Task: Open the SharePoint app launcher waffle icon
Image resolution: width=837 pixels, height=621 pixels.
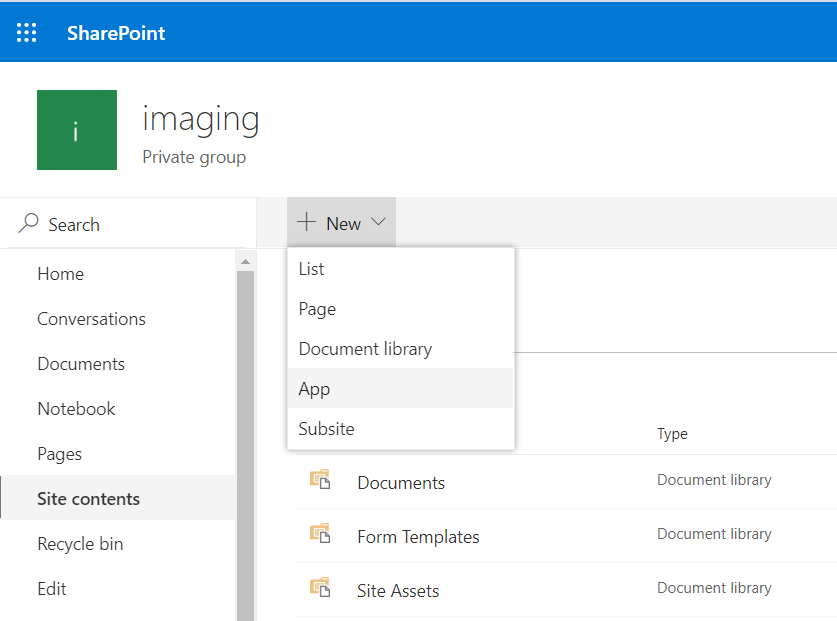Action: 26,33
